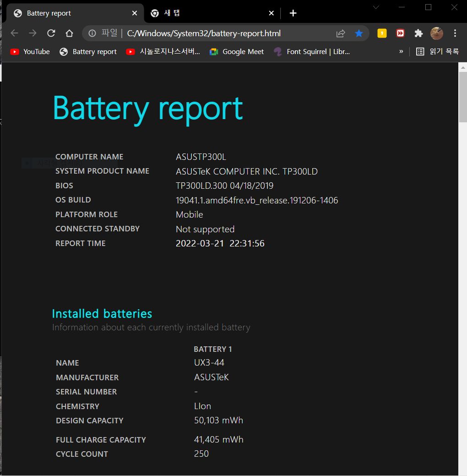
Task: Click the battery name UX3-44
Action: (209, 363)
